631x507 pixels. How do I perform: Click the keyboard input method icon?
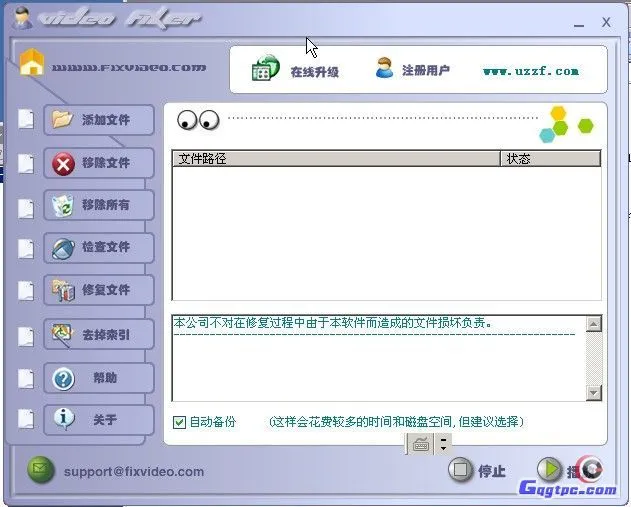(x=421, y=445)
